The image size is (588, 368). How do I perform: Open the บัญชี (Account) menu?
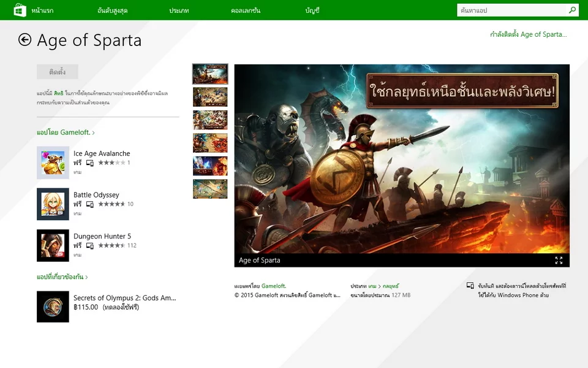click(312, 10)
